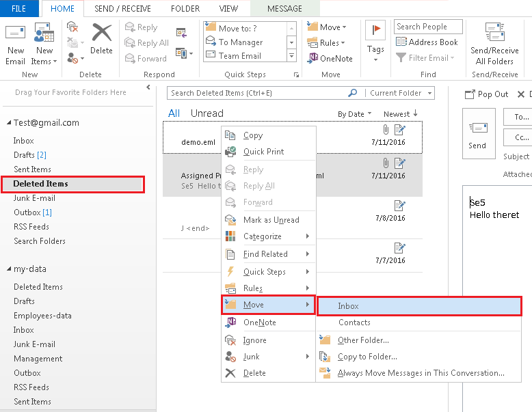
Task: Choose the Team Email quick step
Action: [245, 55]
